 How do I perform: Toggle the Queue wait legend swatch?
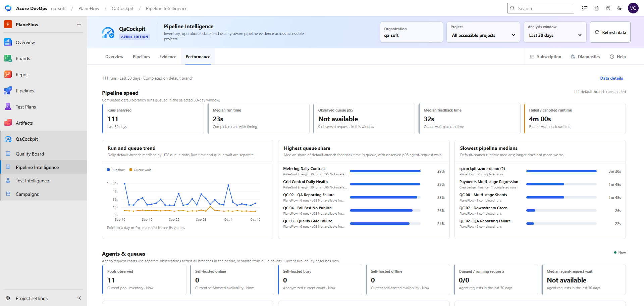click(131, 170)
